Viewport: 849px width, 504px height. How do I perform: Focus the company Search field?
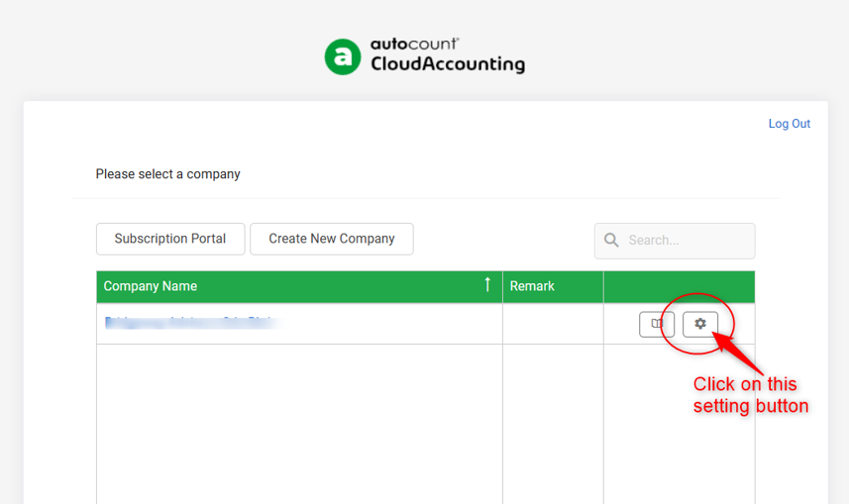click(x=675, y=241)
